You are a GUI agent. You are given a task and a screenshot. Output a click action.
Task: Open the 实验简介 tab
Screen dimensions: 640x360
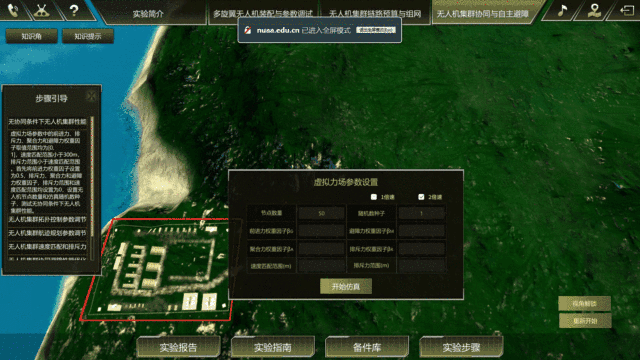click(148, 13)
